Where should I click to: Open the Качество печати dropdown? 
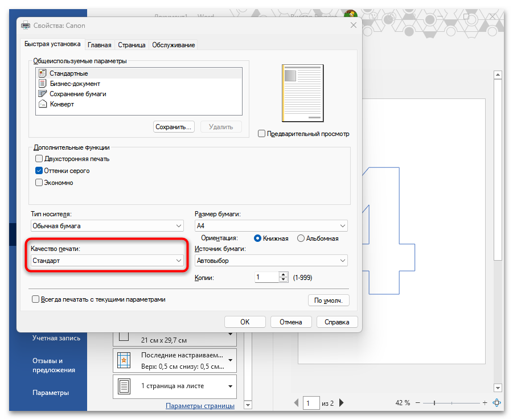tap(107, 261)
